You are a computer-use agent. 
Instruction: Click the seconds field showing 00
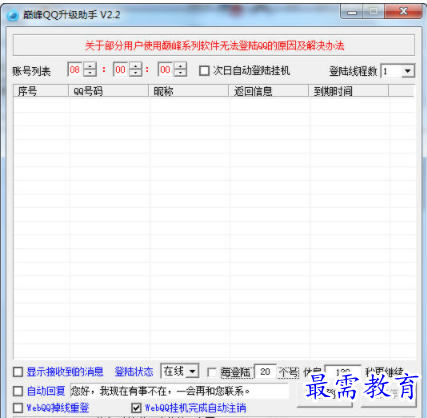coord(166,70)
